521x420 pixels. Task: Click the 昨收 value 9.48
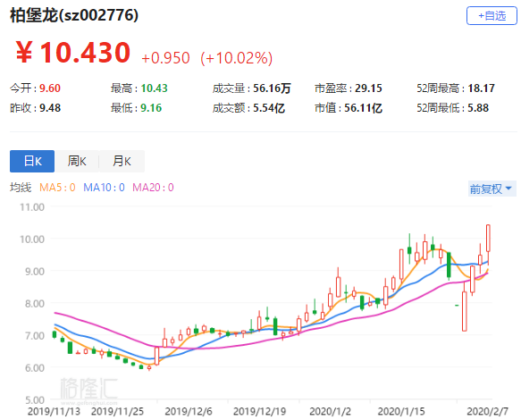coord(50,108)
